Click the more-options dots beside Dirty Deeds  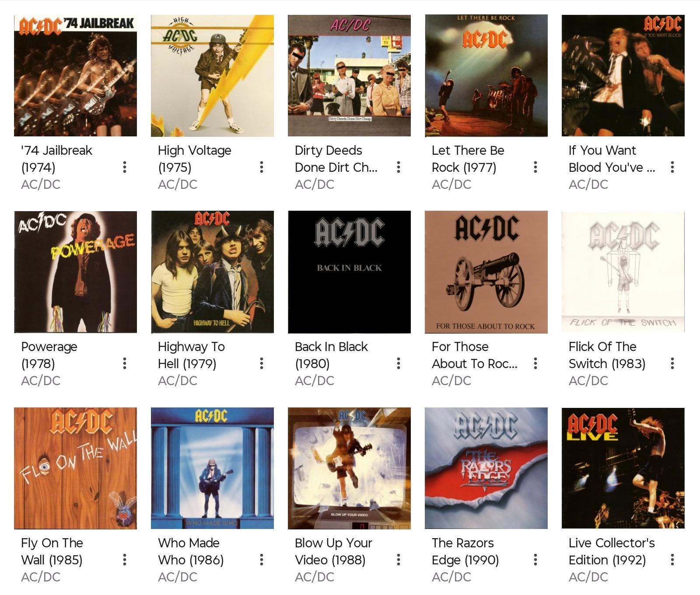(399, 167)
